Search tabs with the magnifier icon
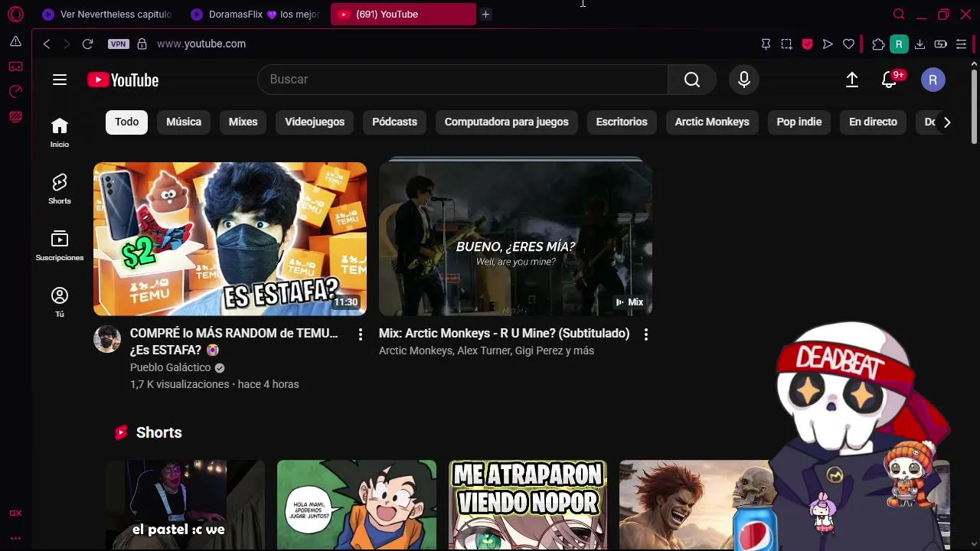Viewport: 980px width, 551px height. coord(899,14)
